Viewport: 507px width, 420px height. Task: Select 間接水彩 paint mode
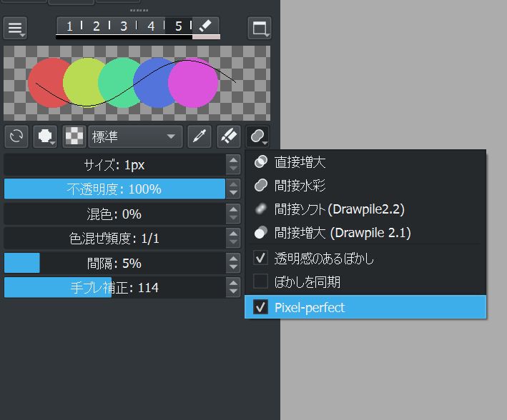tap(365, 186)
